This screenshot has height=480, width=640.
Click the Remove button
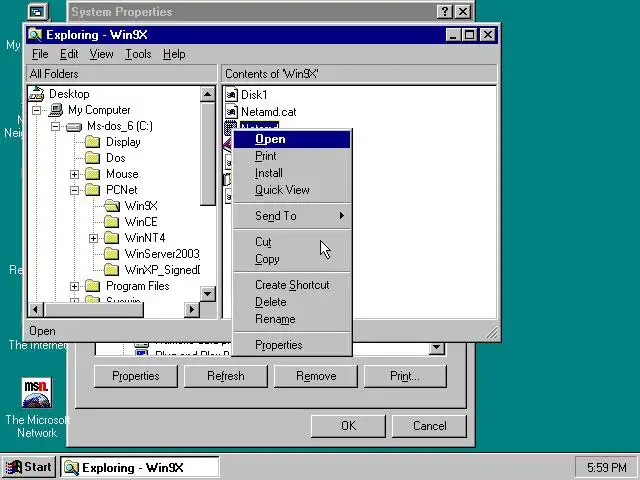click(x=316, y=376)
